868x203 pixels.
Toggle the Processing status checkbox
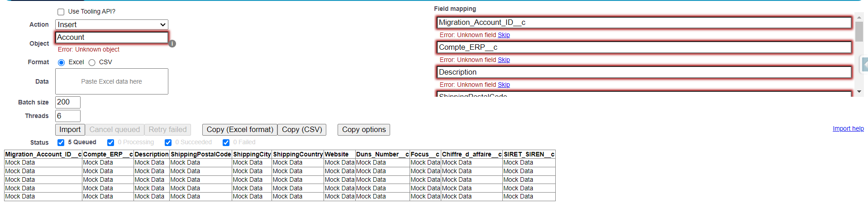110,142
